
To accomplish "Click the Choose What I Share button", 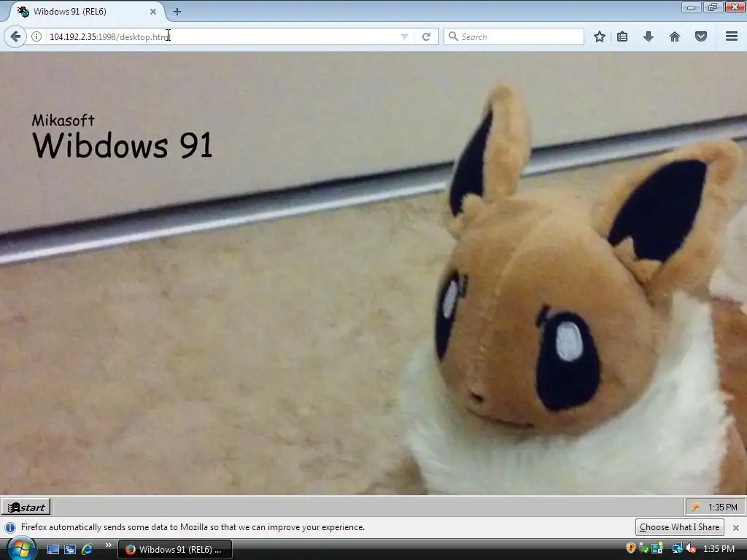I will (679, 527).
